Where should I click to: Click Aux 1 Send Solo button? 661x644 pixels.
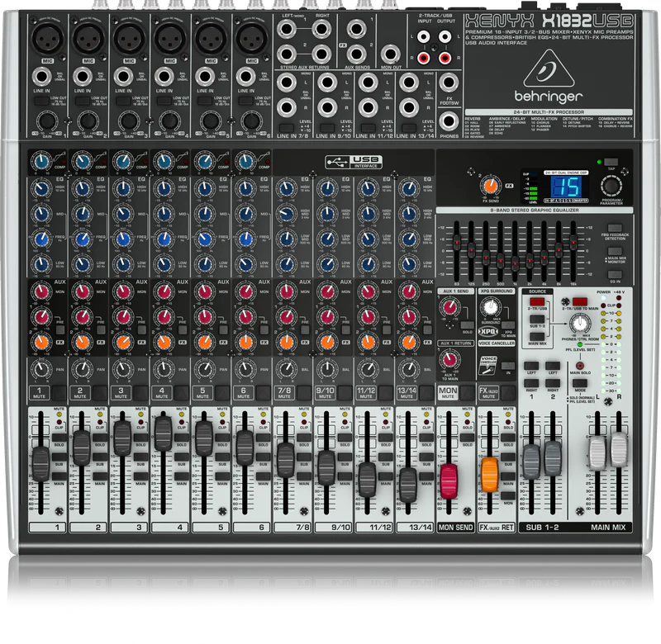point(467,325)
